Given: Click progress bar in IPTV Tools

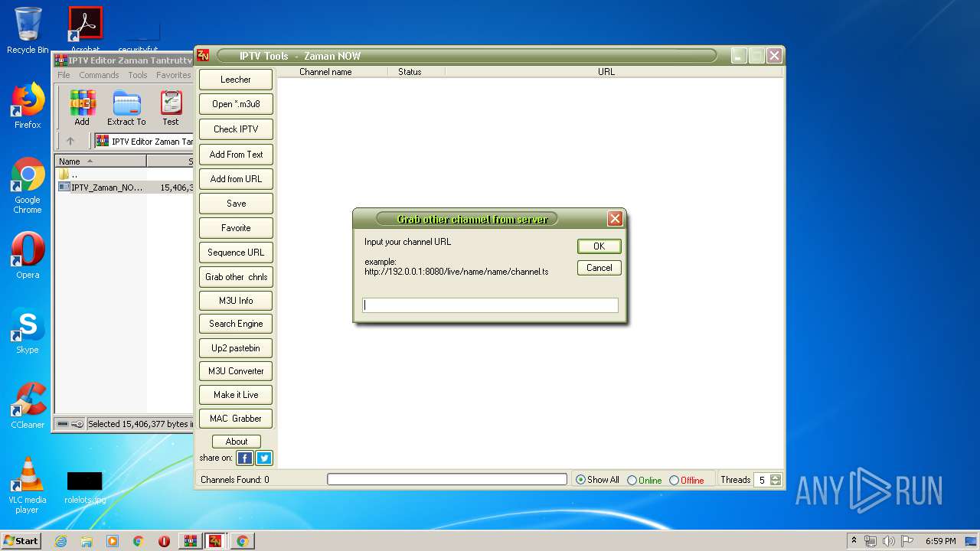Looking at the screenshot, I should pyautogui.click(x=447, y=479).
